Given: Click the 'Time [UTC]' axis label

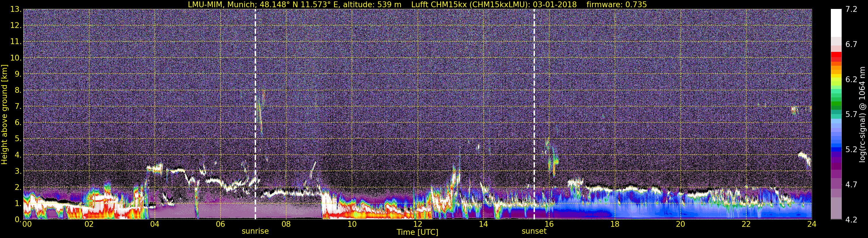Looking at the screenshot, I should tap(417, 232).
